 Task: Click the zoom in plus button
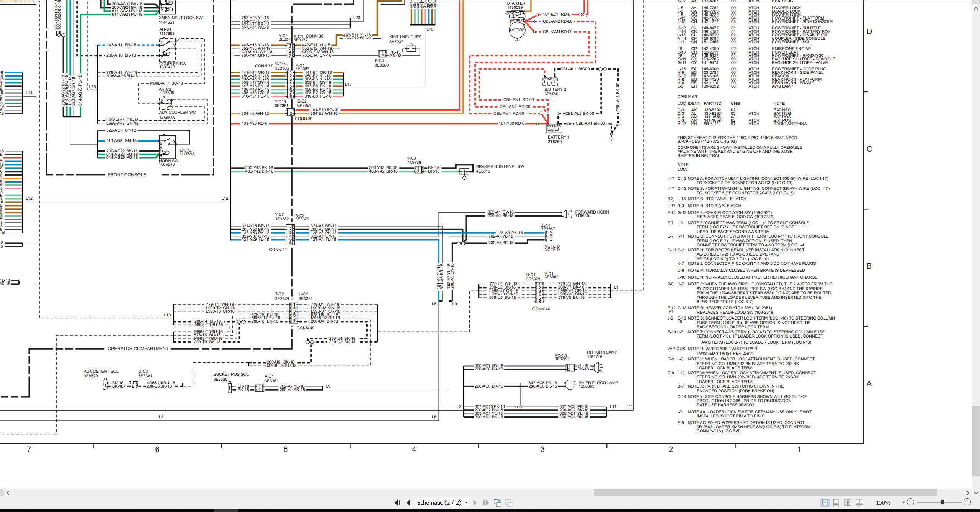coord(967,502)
